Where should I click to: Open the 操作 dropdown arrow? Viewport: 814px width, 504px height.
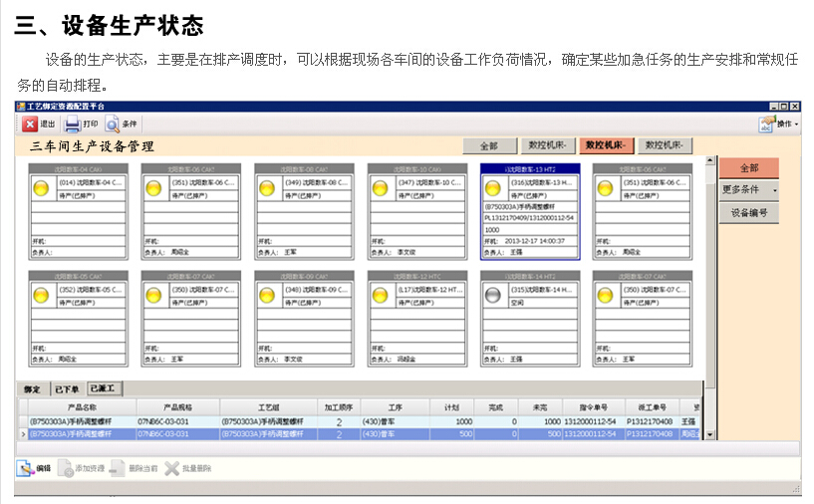coord(796,125)
